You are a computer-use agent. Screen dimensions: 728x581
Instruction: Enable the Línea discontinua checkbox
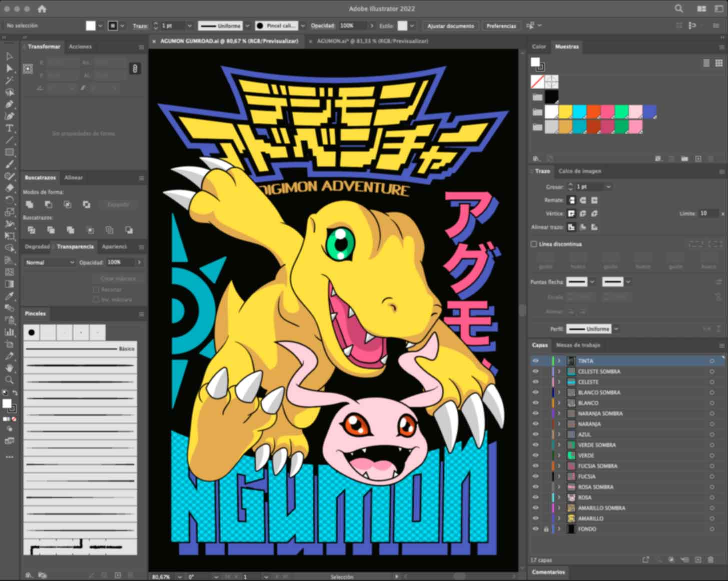coord(533,244)
